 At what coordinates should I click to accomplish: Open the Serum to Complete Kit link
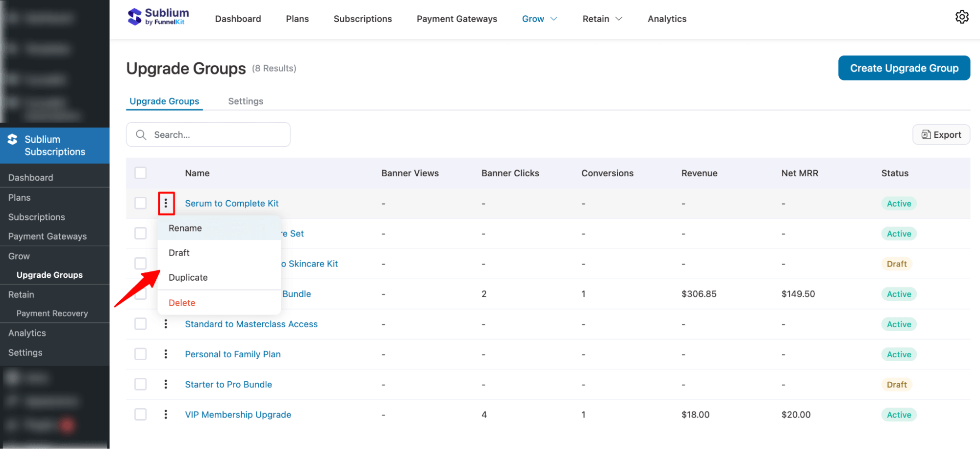tap(231, 203)
